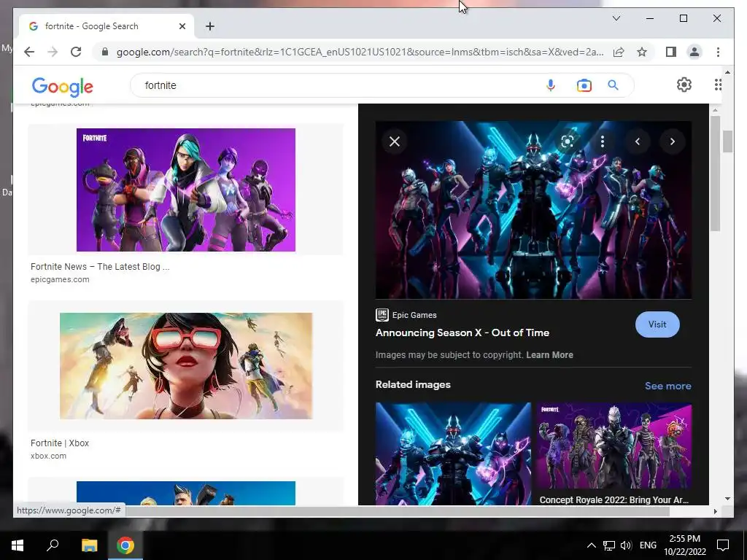747x560 pixels.
Task: Submit search with the magnifier icon
Action: pyautogui.click(x=613, y=85)
